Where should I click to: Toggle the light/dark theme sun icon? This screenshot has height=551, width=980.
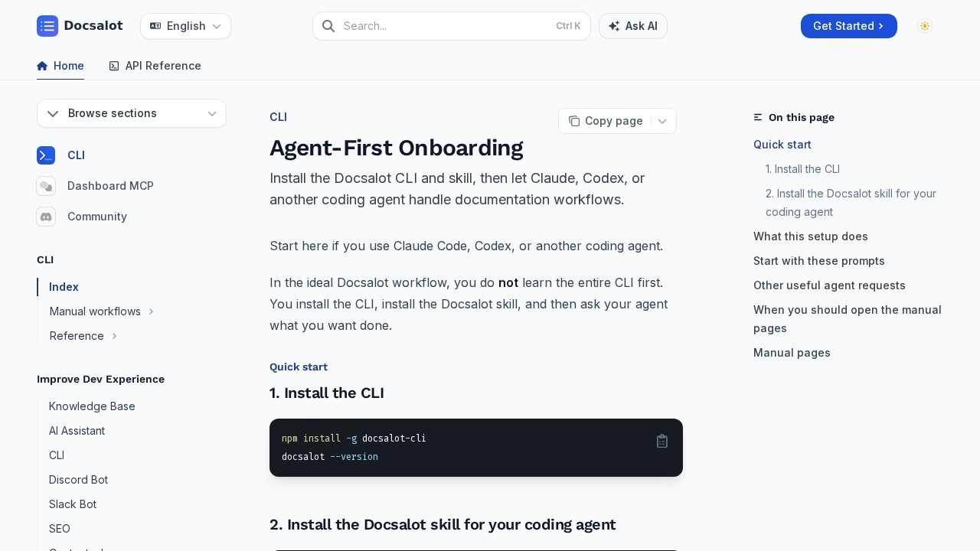(925, 26)
